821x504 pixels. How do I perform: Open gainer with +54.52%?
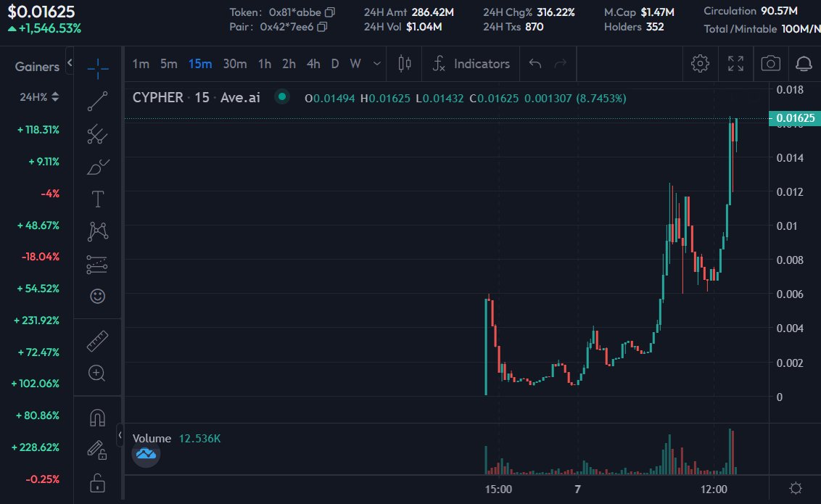[38, 289]
